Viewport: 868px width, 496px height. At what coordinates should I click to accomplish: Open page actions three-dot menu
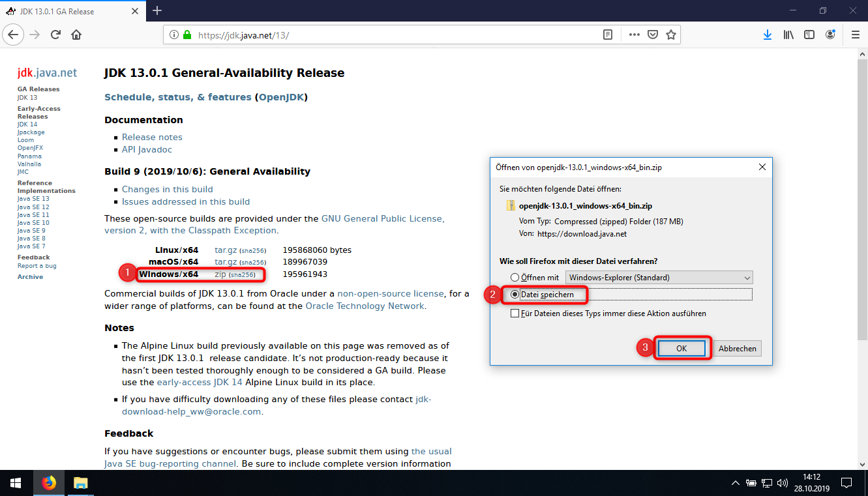pos(635,35)
